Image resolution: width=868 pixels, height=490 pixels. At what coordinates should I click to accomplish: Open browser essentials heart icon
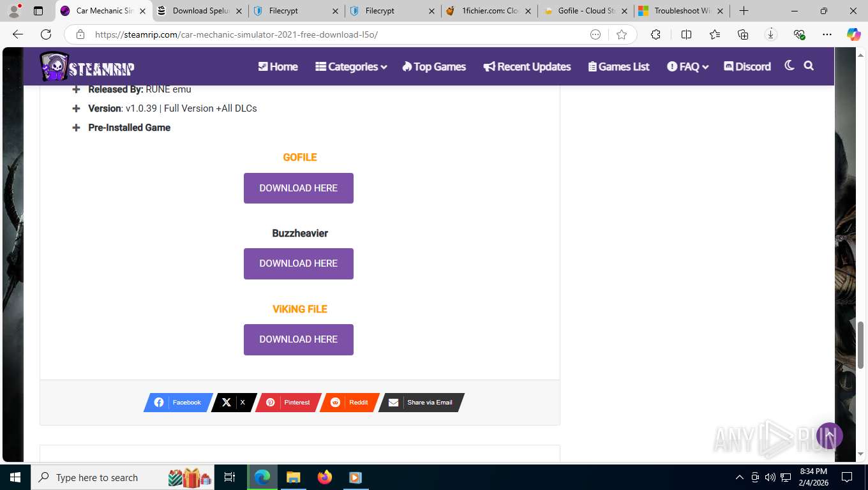(799, 34)
